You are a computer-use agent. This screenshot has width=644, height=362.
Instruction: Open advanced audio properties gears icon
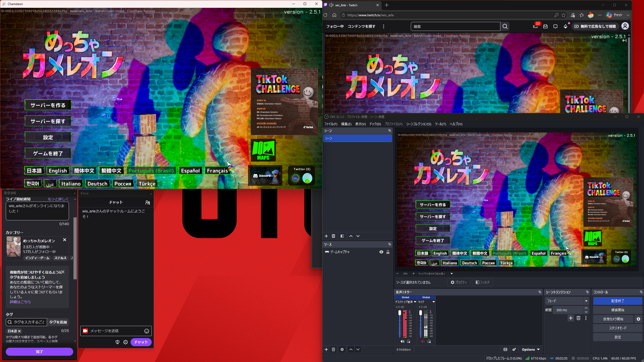point(514,349)
